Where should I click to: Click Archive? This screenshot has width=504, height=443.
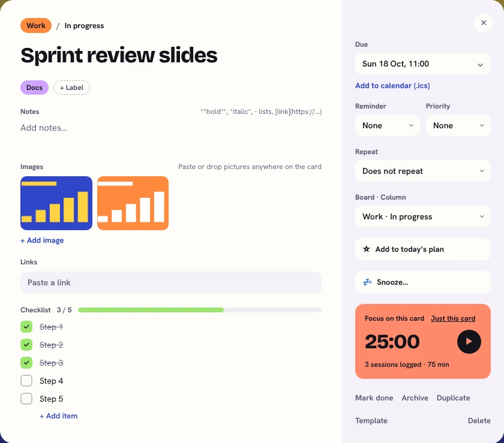(x=415, y=397)
